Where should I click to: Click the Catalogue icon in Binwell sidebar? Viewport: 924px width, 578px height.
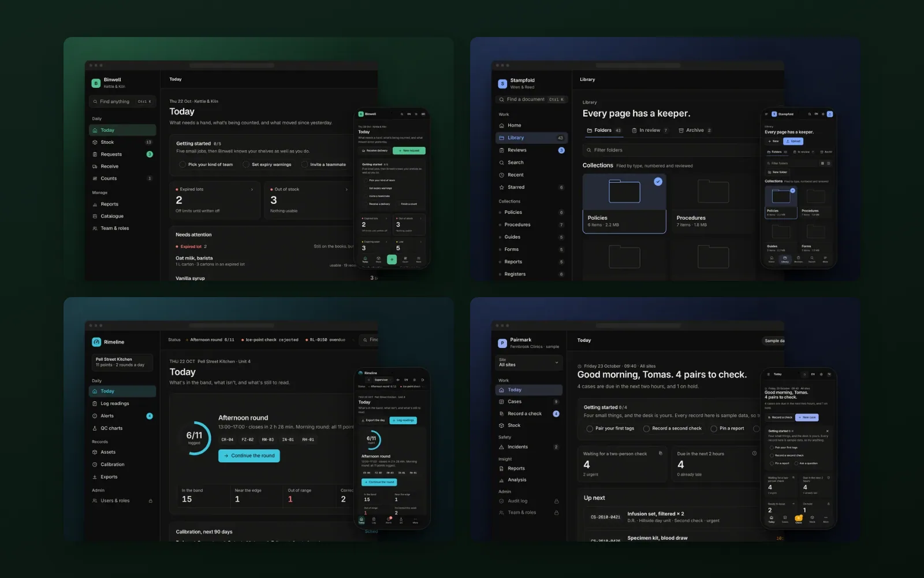pyautogui.click(x=95, y=216)
